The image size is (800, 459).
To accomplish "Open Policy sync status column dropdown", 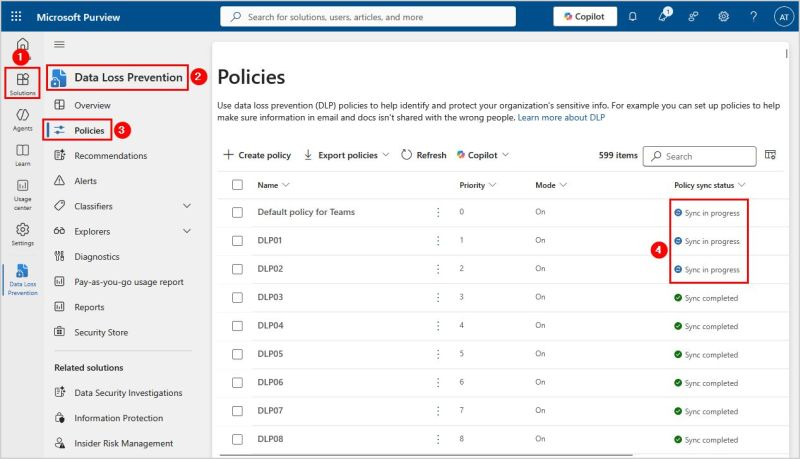I will pyautogui.click(x=710, y=185).
